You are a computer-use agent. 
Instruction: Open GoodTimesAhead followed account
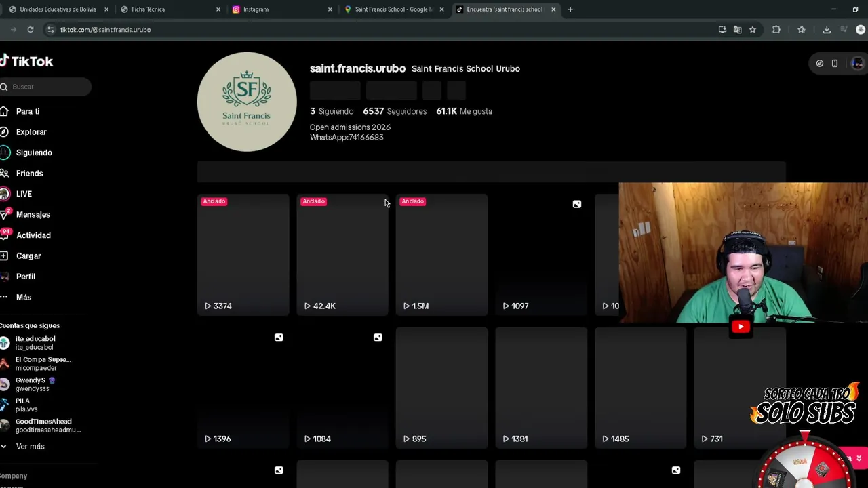42,426
